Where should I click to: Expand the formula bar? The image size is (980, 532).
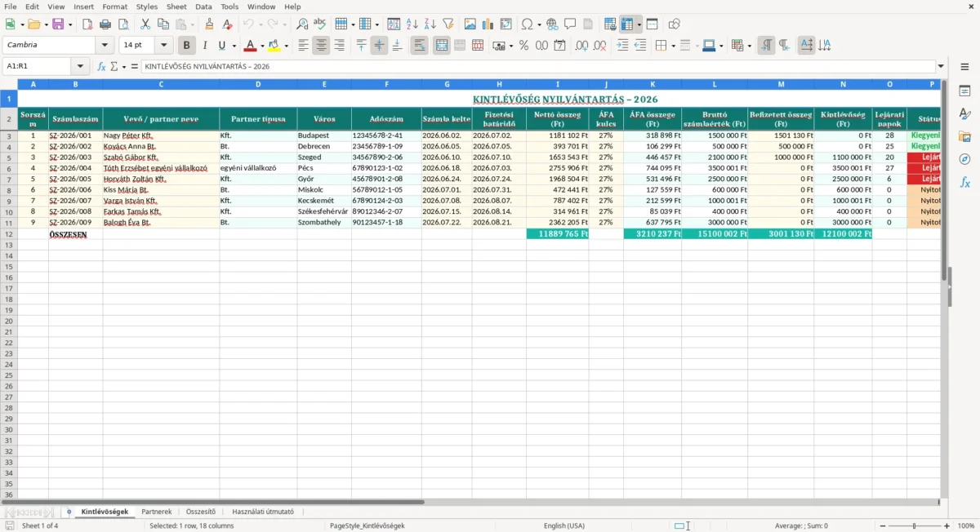pos(941,66)
